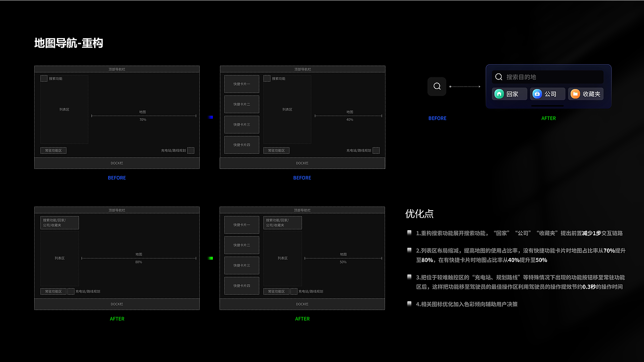The height and width of the screenshot is (362, 644).
Task: Click bullet text starting 2.列表区布局缩减
Action: pos(521,255)
